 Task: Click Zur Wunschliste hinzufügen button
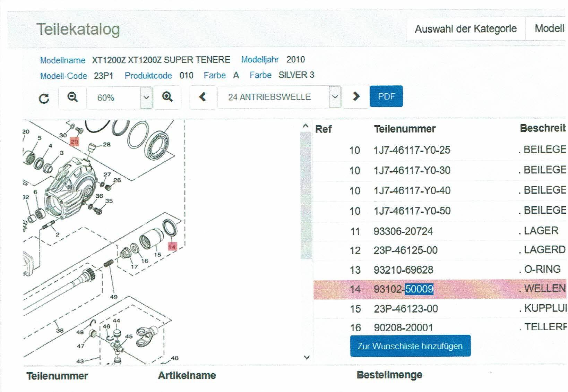point(410,346)
